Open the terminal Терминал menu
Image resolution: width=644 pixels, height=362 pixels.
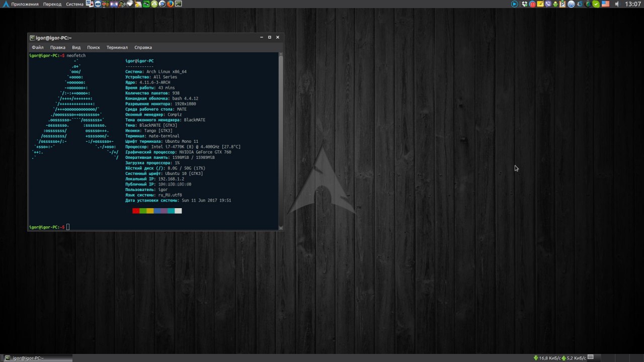[117, 47]
